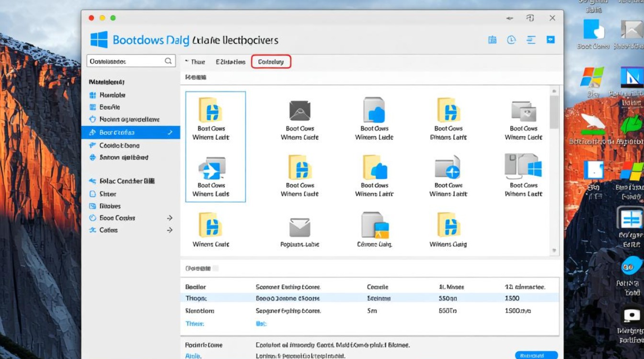644x359 pixels.
Task: Open the dark gray envelope-style folder item
Action: [300, 111]
